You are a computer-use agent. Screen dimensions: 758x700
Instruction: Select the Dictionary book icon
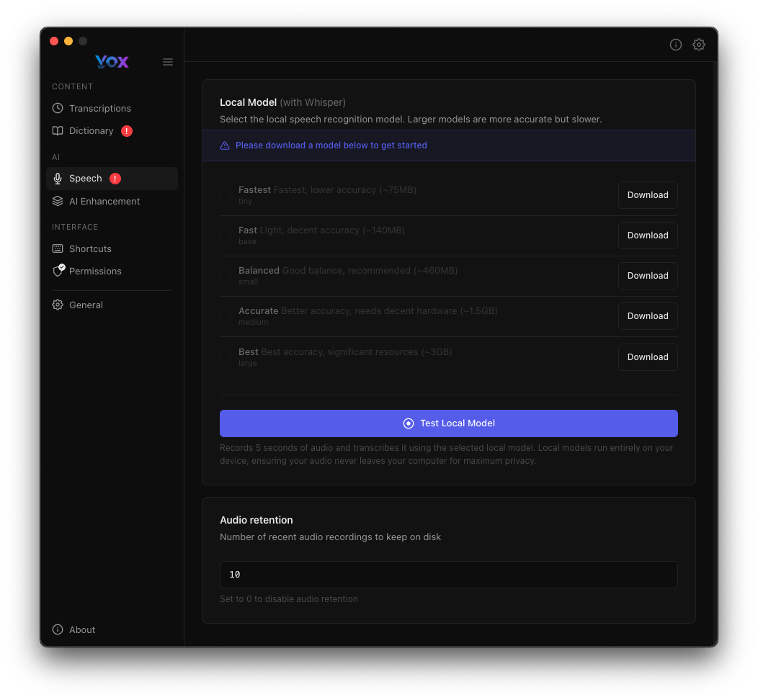click(58, 130)
